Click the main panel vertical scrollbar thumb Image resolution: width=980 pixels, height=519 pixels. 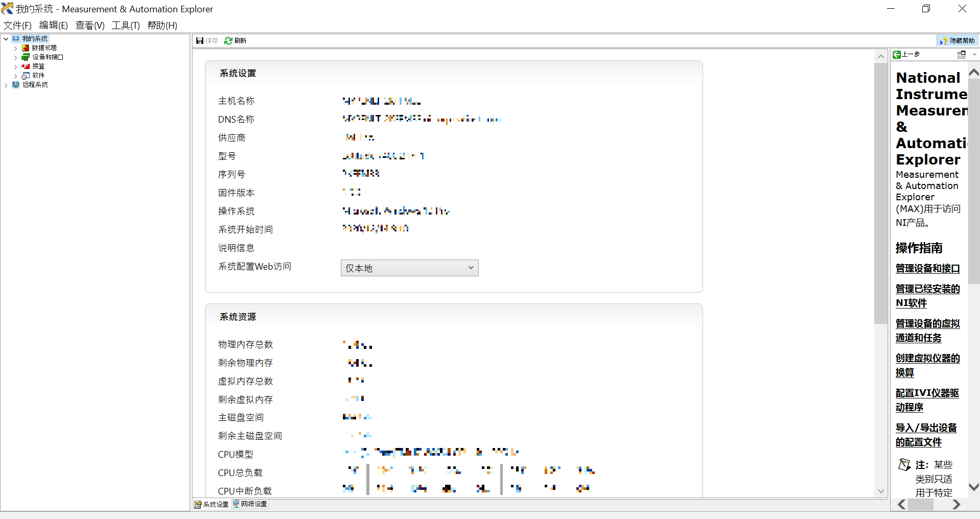(x=881, y=193)
